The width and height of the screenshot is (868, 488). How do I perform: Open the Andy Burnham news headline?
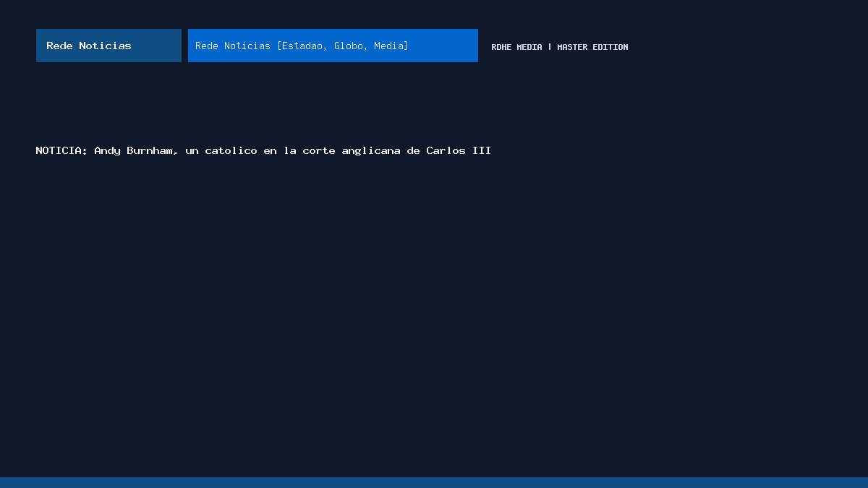(x=263, y=150)
